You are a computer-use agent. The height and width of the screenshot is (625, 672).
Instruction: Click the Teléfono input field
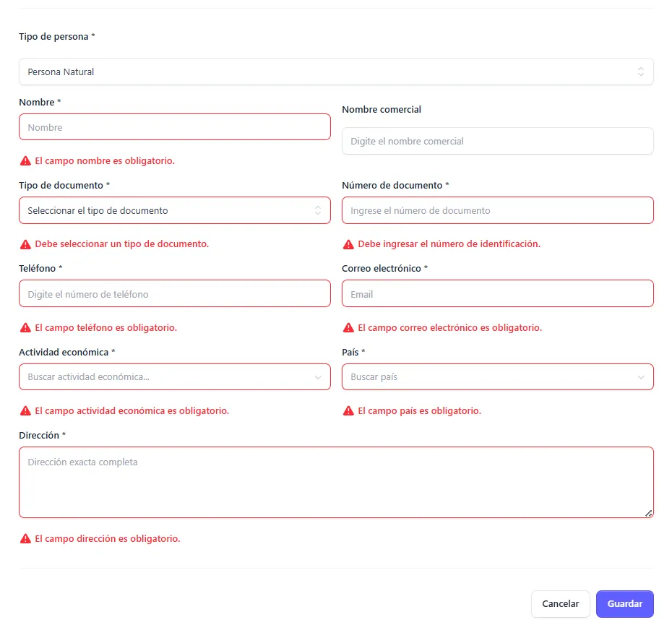click(x=174, y=294)
